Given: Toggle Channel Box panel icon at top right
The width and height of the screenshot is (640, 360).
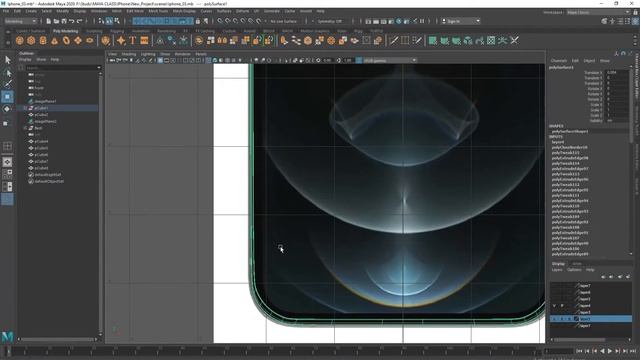Looking at the screenshot, I should coord(636,21).
